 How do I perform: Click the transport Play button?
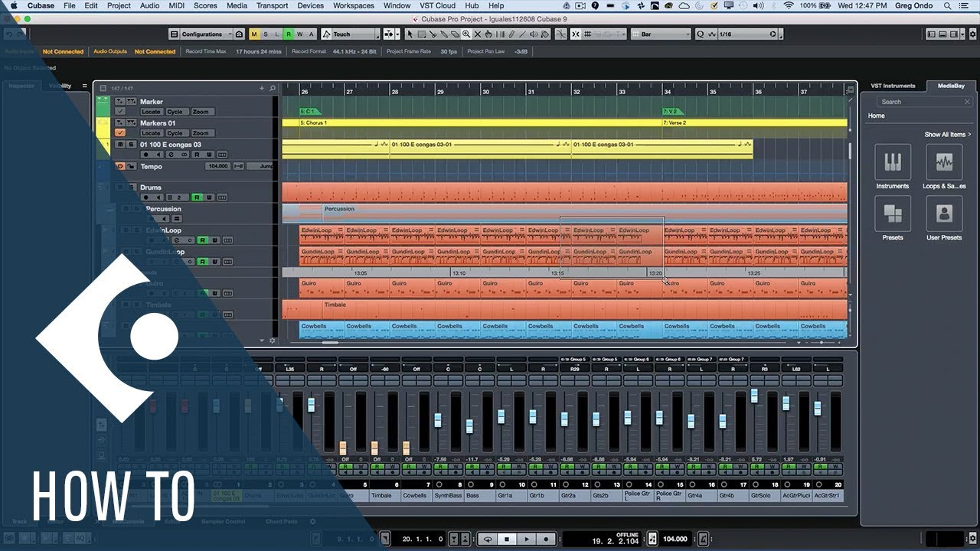(x=526, y=539)
